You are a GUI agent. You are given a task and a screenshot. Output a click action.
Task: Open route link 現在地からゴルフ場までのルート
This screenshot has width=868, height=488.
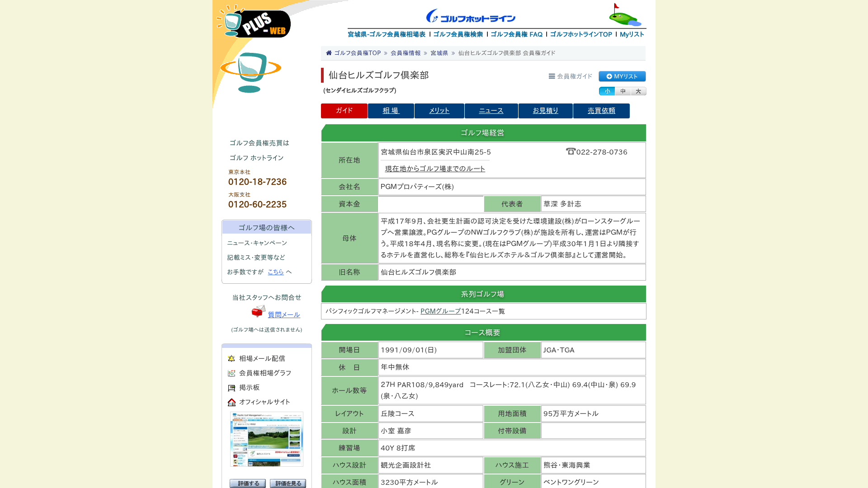(x=435, y=169)
